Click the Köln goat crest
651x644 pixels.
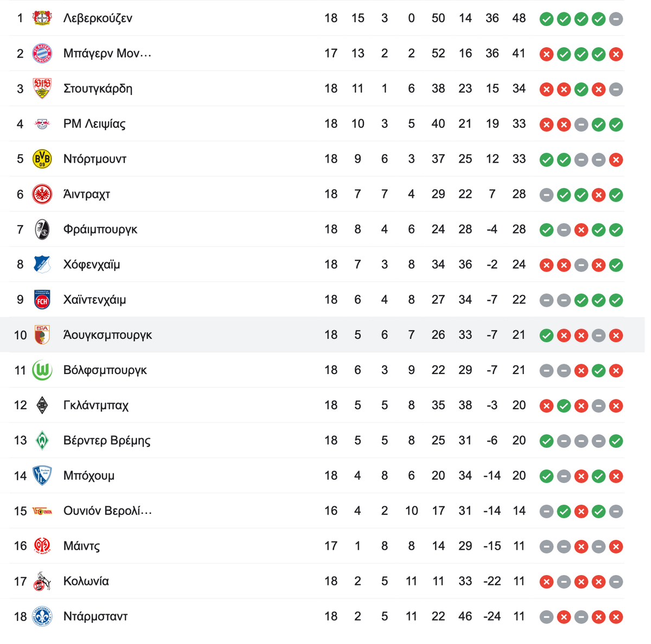coord(42,581)
